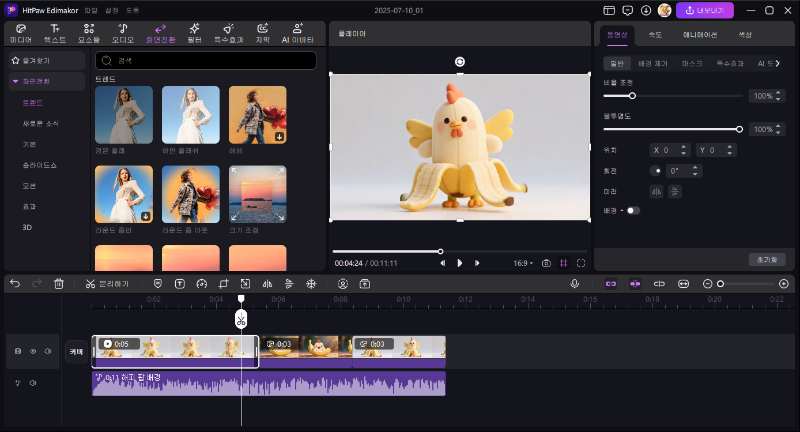
Task: Enter fullscreen preview with corner-brackets icon
Action: pos(581,263)
